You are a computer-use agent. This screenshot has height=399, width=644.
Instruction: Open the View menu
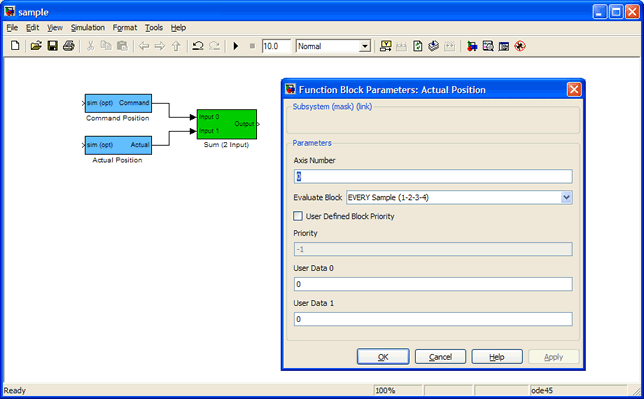[x=55, y=28]
